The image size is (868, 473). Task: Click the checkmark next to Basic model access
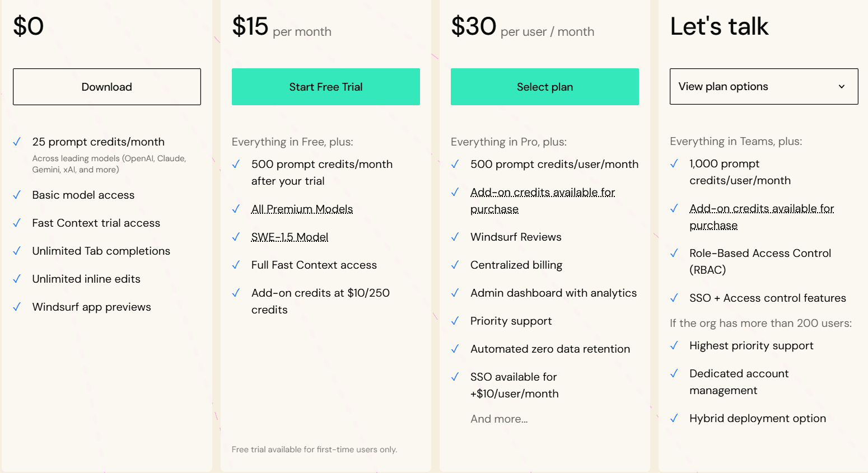tap(16, 195)
